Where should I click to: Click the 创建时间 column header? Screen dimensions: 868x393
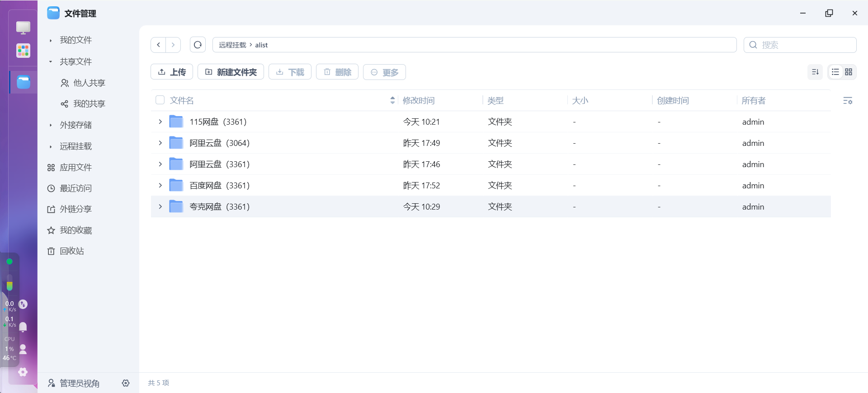click(x=673, y=100)
